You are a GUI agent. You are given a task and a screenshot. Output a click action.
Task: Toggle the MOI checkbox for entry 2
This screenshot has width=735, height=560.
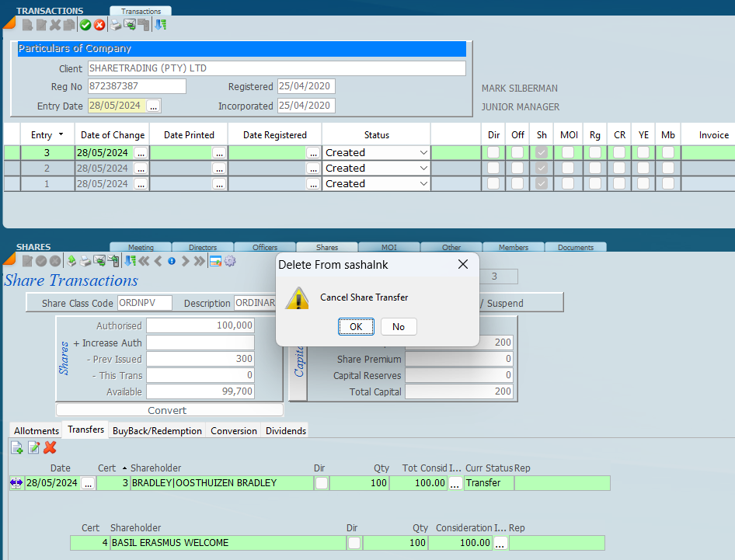point(568,169)
